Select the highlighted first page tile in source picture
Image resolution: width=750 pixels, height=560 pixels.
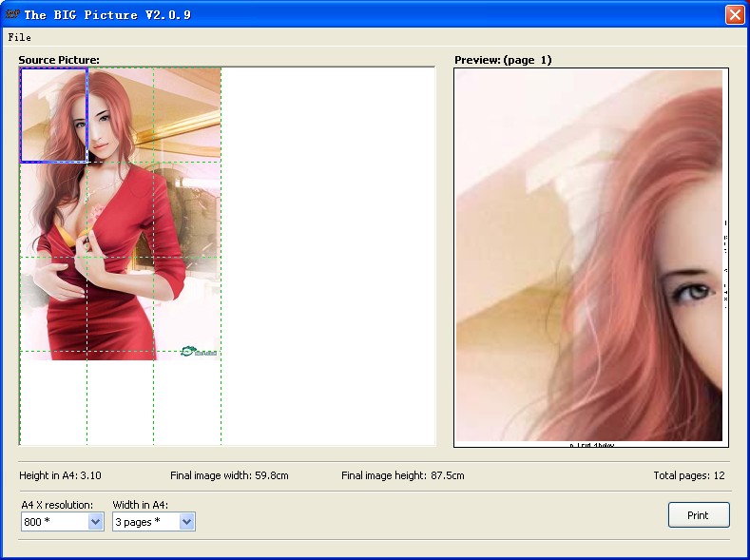coord(53,115)
